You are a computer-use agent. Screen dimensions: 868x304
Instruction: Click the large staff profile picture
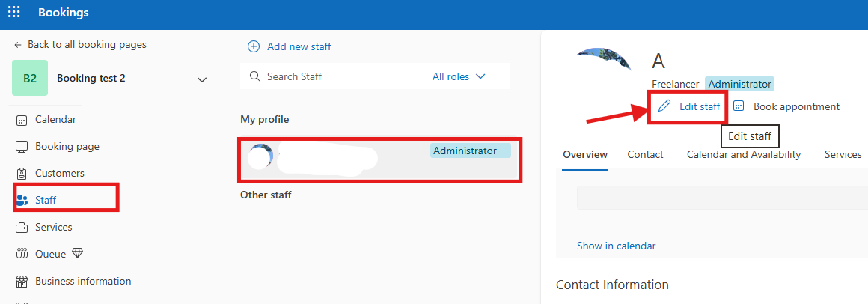point(605,58)
